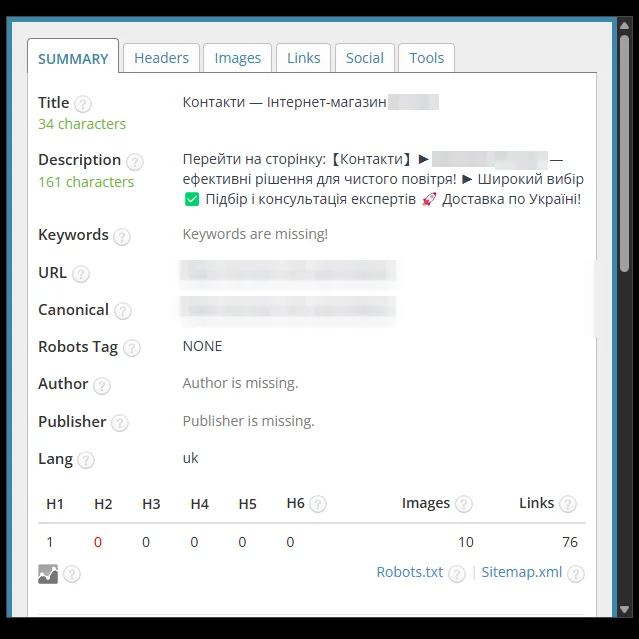Click the Images column header label
Screen dimensions: 639x639
[426, 503]
